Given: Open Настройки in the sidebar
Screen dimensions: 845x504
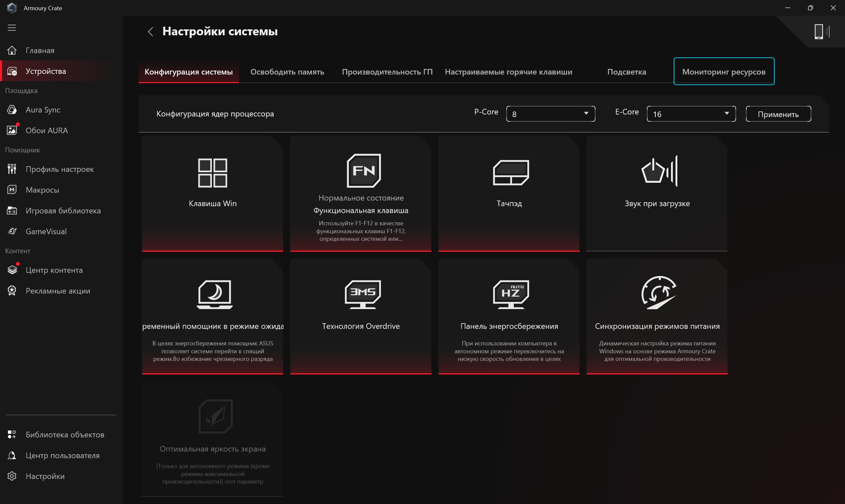Looking at the screenshot, I should [61, 476].
